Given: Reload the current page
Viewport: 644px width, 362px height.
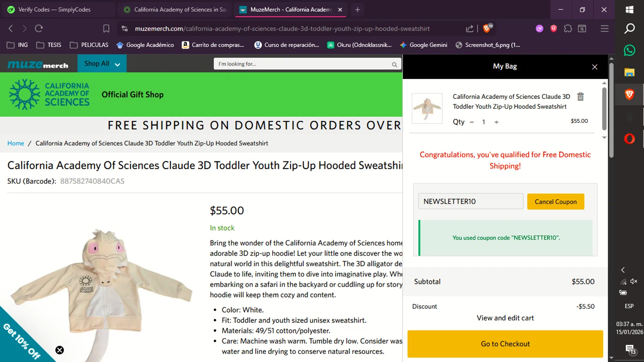Looking at the screenshot, I should (39, 28).
